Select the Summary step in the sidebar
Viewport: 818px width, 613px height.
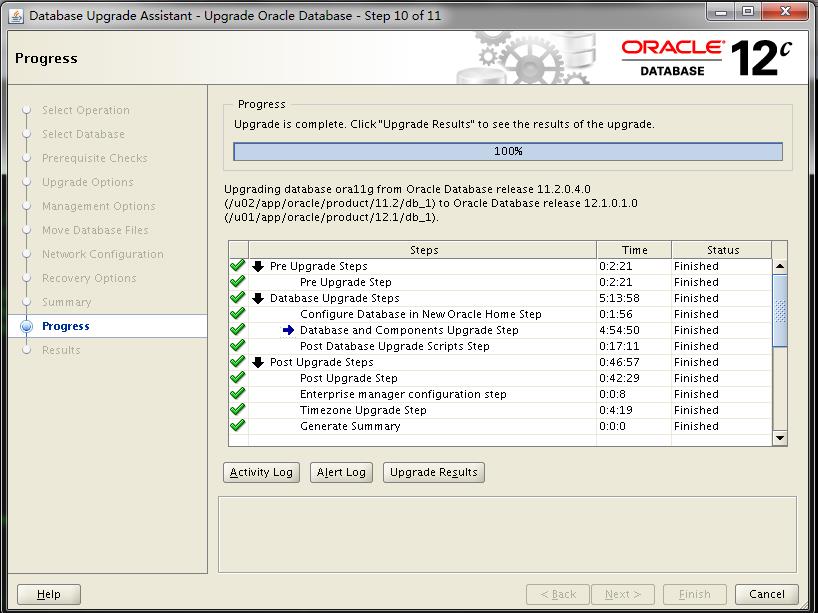pyautogui.click(x=67, y=303)
